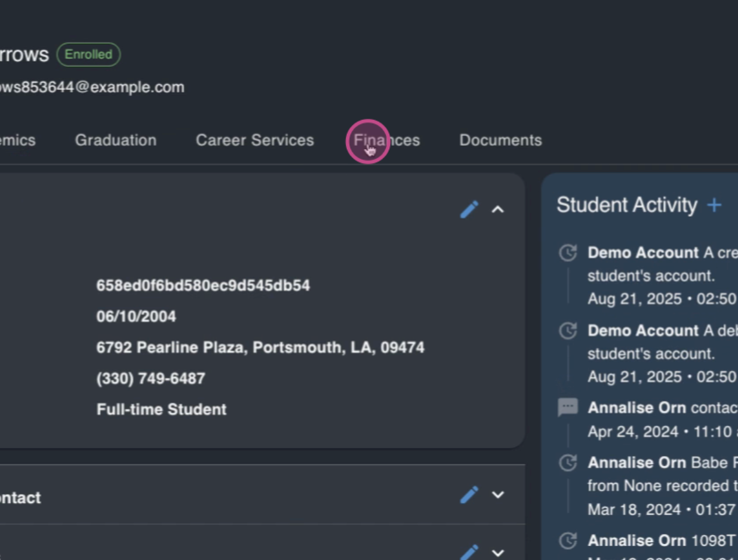Click the student email address
Viewport: 738px width, 560px height.
click(91, 87)
